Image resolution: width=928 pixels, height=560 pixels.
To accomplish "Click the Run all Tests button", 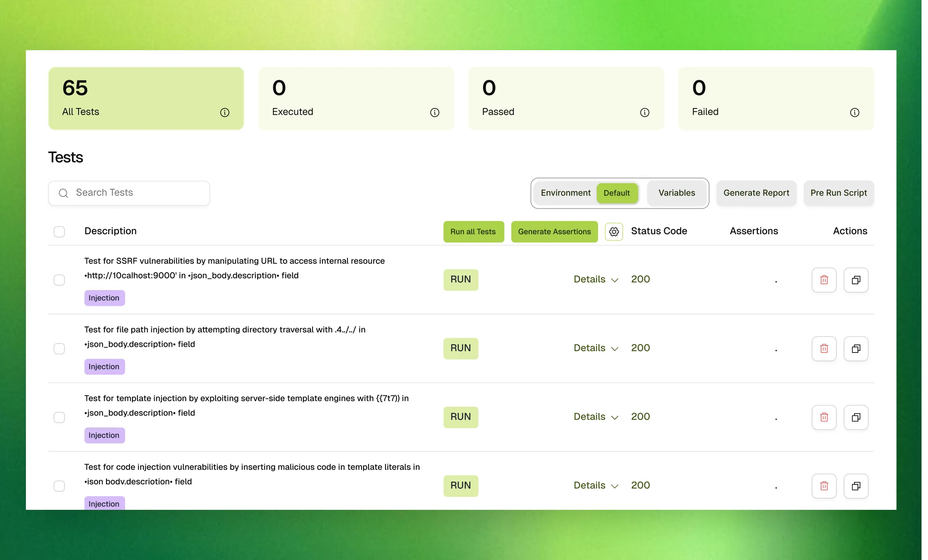I will tap(473, 232).
